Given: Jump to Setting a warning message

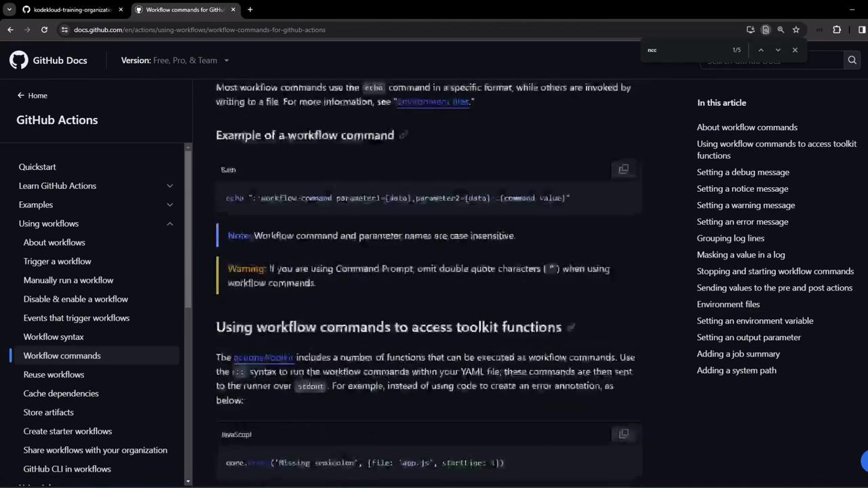Looking at the screenshot, I should pyautogui.click(x=745, y=205).
